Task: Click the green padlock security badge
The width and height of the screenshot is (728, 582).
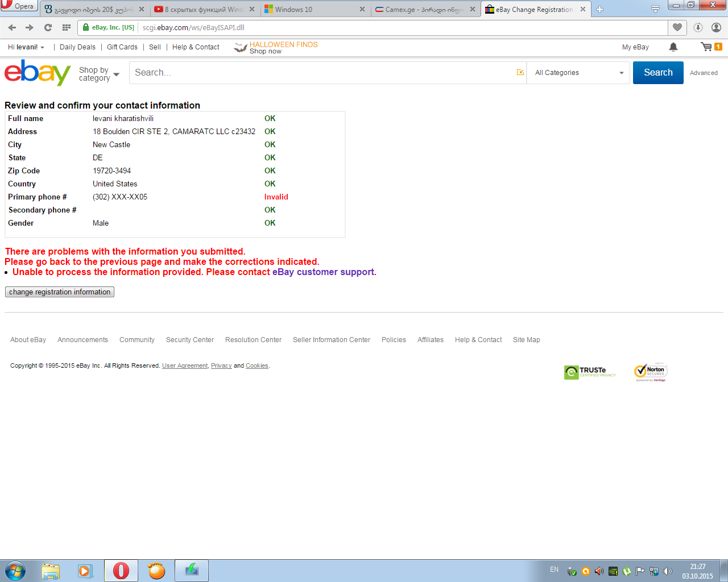Action: coord(108,27)
